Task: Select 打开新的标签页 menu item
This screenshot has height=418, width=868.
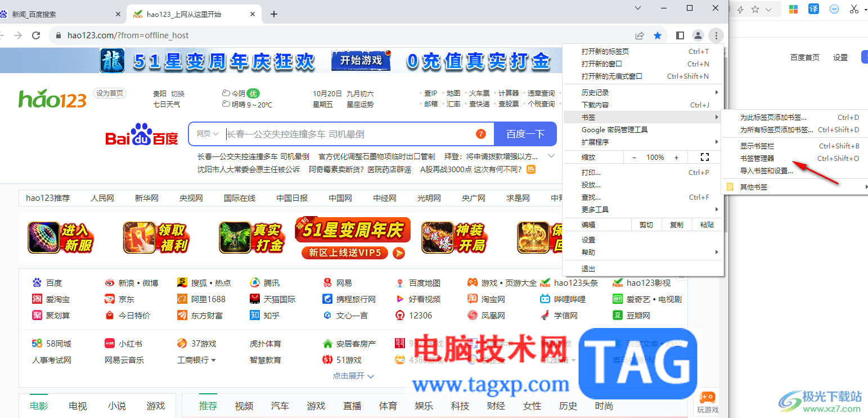Action: tap(643, 52)
